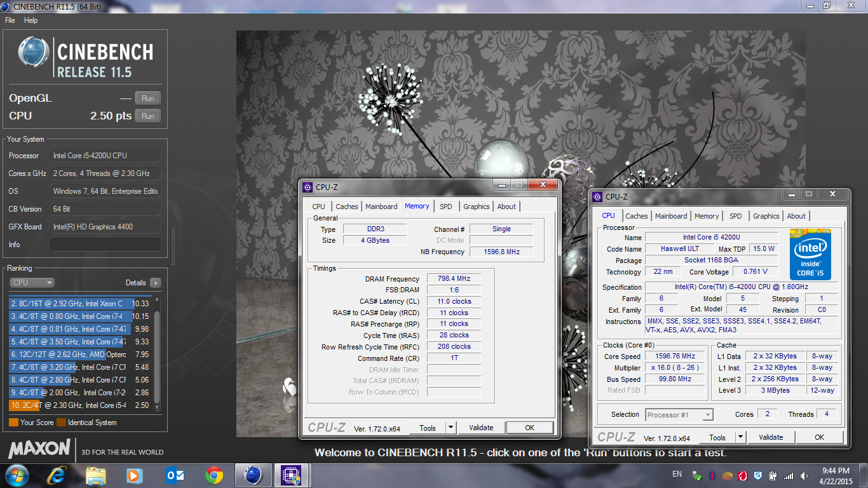Open the Windows Start menu
Image resolution: width=868 pixels, height=488 pixels.
tap(16, 475)
